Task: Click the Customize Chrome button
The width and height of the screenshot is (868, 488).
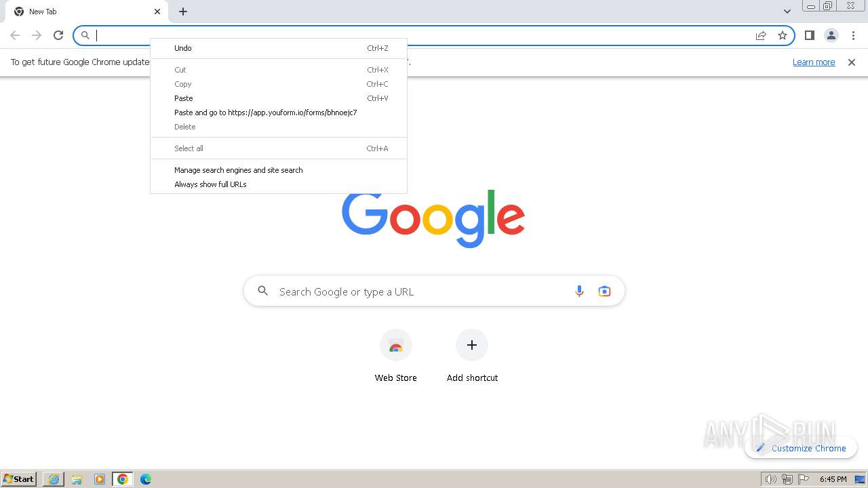Action: pos(801,448)
